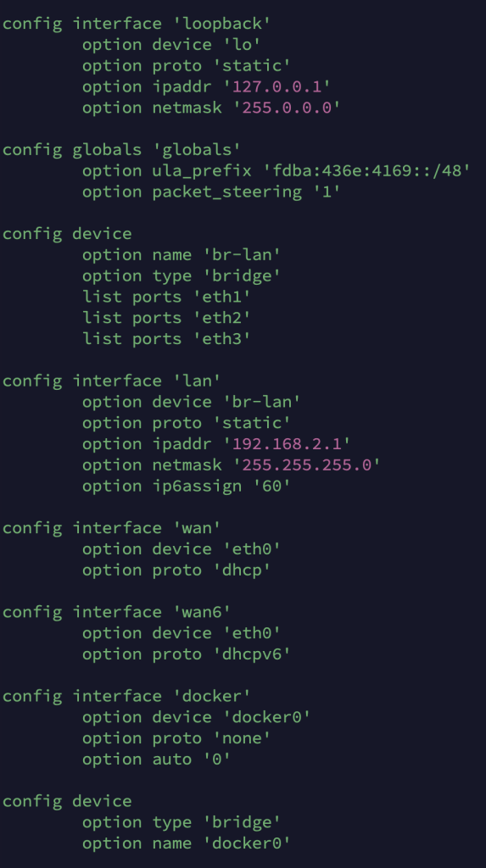Click the packet_steering value '1'

pyautogui.click(x=331, y=192)
